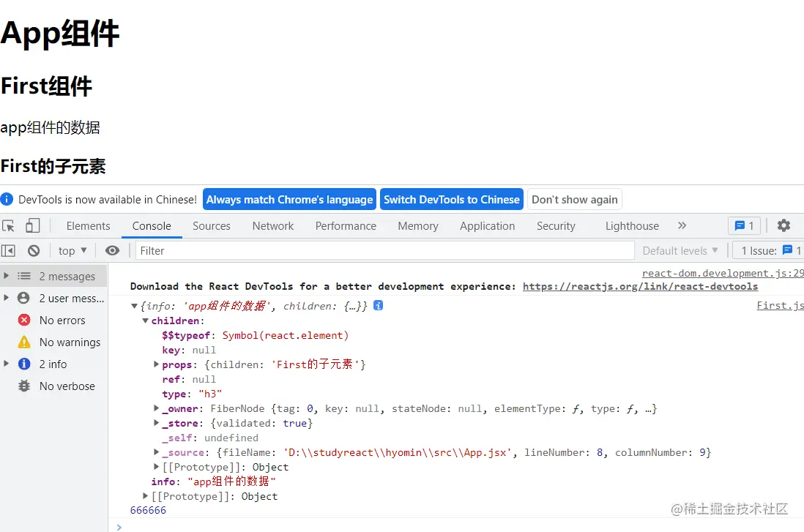Switch to the Console tab
Image resolution: width=804 pixels, height=532 pixels.
(x=152, y=226)
